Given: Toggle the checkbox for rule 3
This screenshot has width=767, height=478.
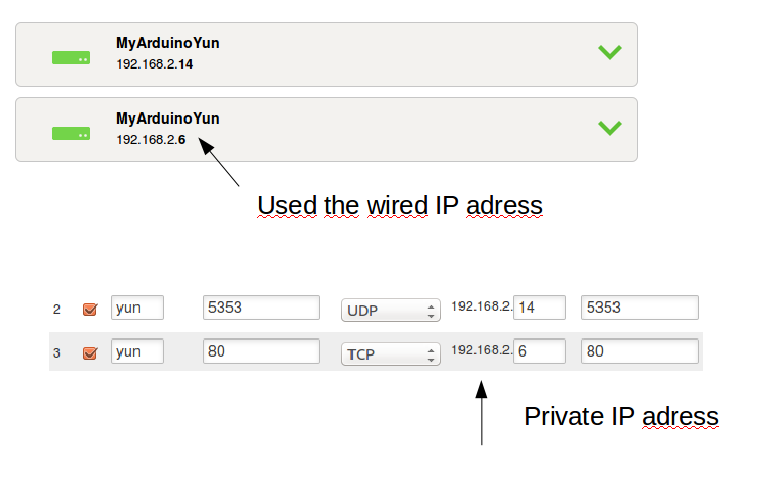Looking at the screenshot, I should click(x=90, y=353).
